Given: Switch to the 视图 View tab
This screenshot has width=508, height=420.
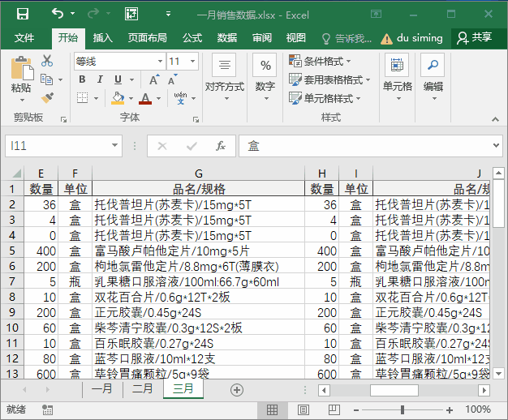Looking at the screenshot, I should tap(296, 38).
